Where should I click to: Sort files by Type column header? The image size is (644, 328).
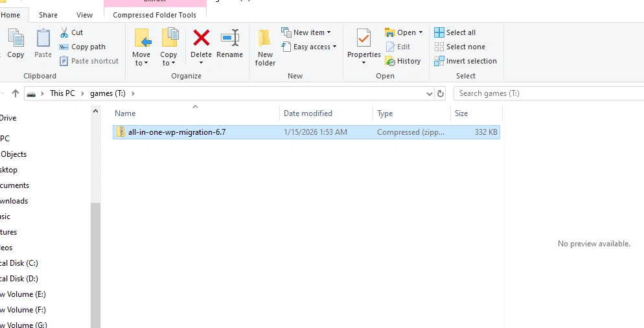pyautogui.click(x=412, y=113)
